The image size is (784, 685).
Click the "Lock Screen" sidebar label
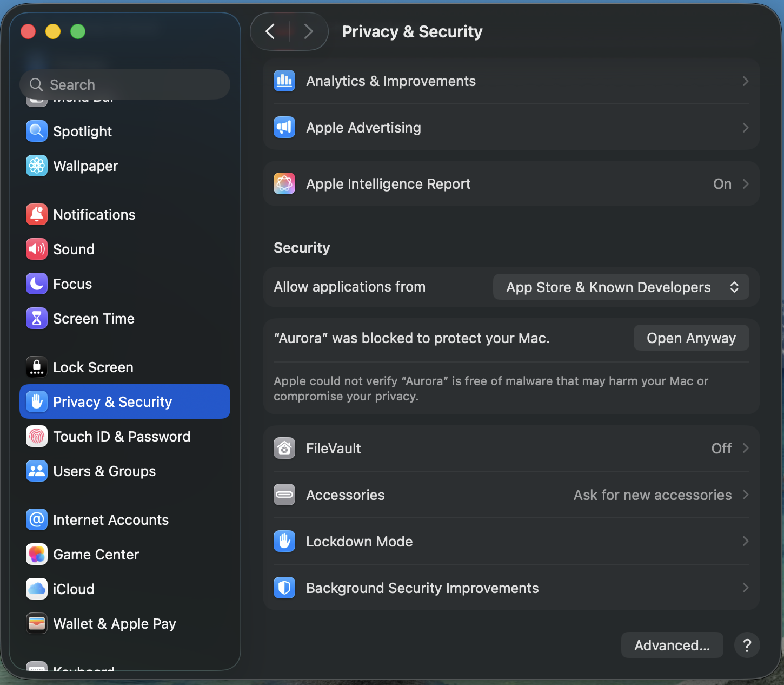click(93, 367)
